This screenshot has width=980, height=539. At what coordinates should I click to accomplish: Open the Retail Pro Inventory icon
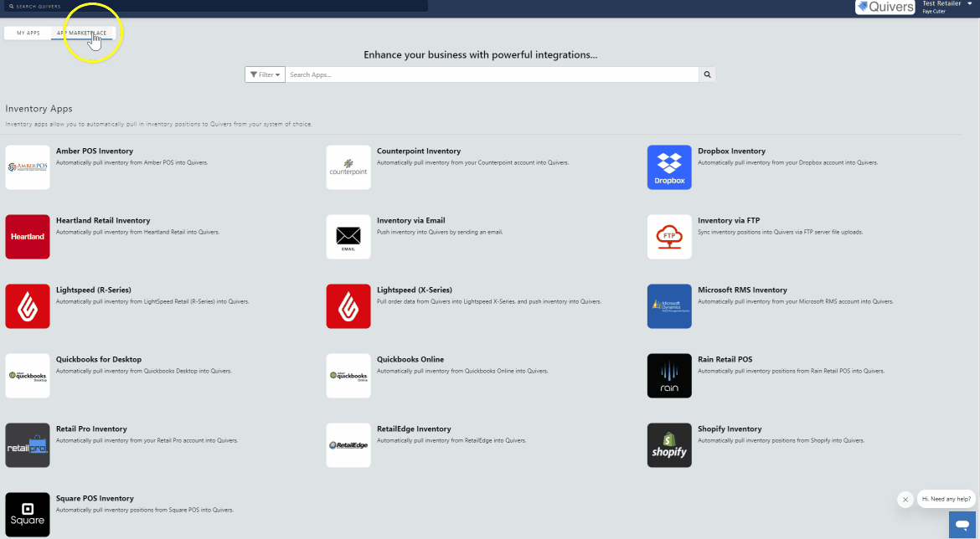(28, 445)
